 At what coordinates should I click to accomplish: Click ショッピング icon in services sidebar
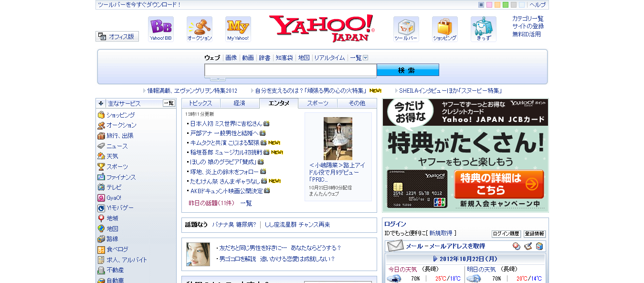coord(101,115)
